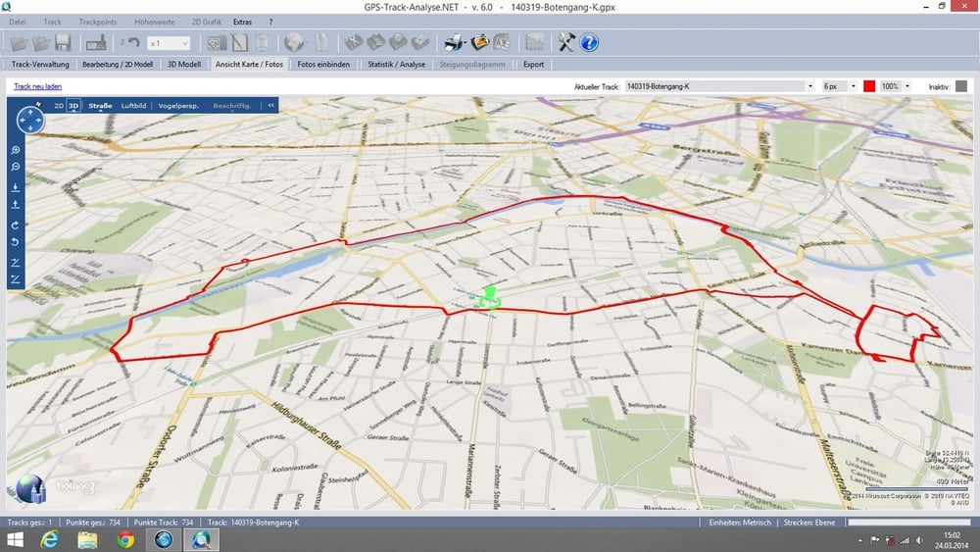The height and width of the screenshot is (552, 980).
Task: Select Luftbild aerial map style
Action: click(x=133, y=106)
